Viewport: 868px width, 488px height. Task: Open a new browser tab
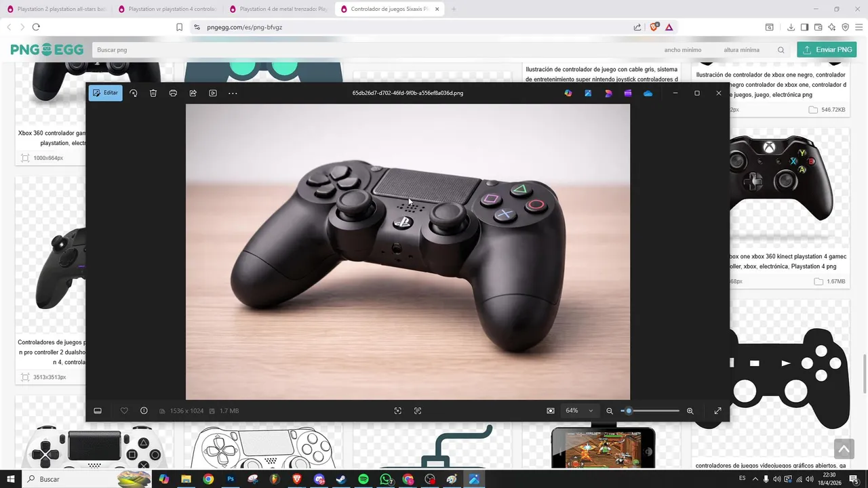point(454,9)
